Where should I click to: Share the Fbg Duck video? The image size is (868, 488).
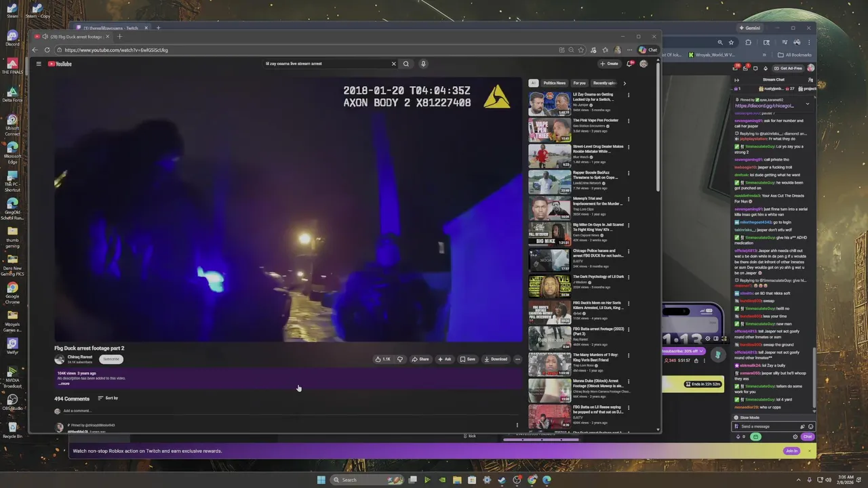point(420,359)
